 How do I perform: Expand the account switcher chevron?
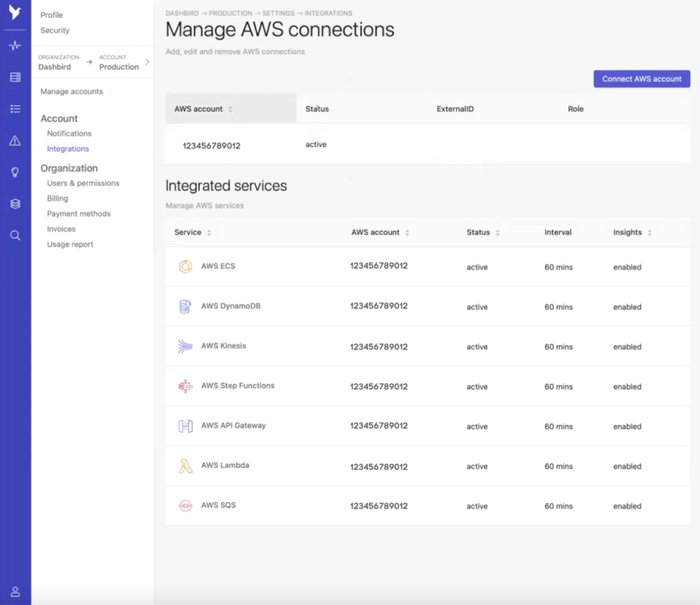pyautogui.click(x=148, y=62)
